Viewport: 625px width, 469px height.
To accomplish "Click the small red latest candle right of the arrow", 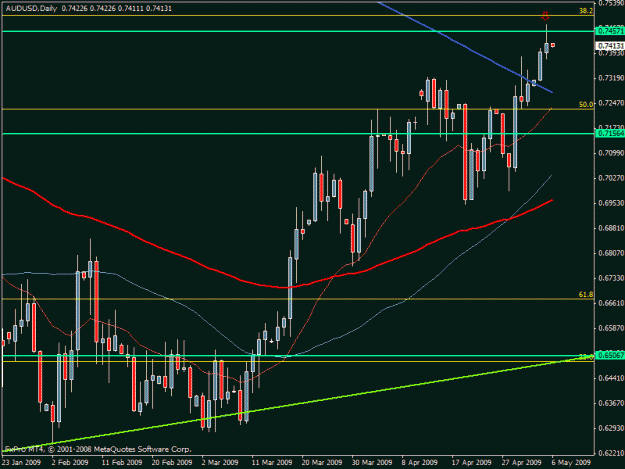I will [553, 45].
